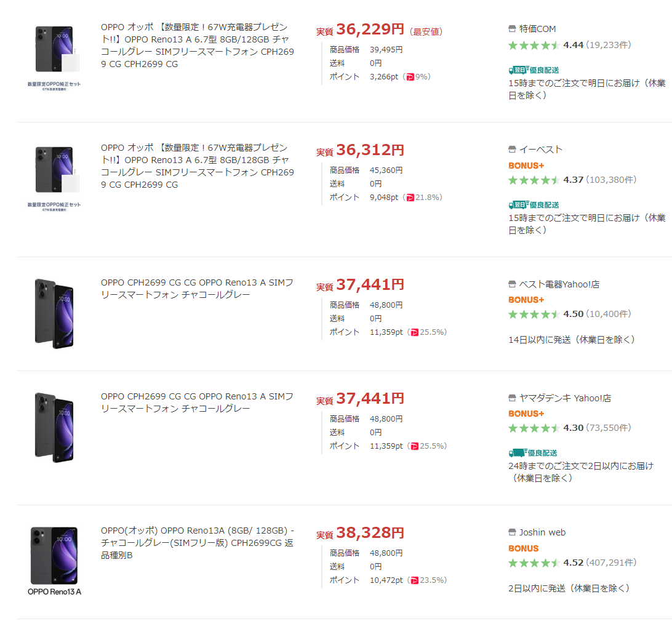This screenshot has width=672, height=621.
Task: Click the BONUS badge under Joshin web
Action: pos(523,548)
